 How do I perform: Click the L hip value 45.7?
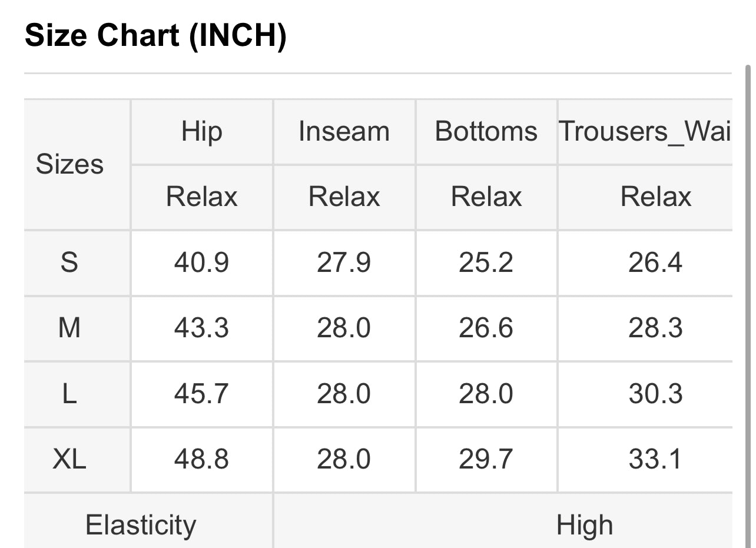coord(201,394)
